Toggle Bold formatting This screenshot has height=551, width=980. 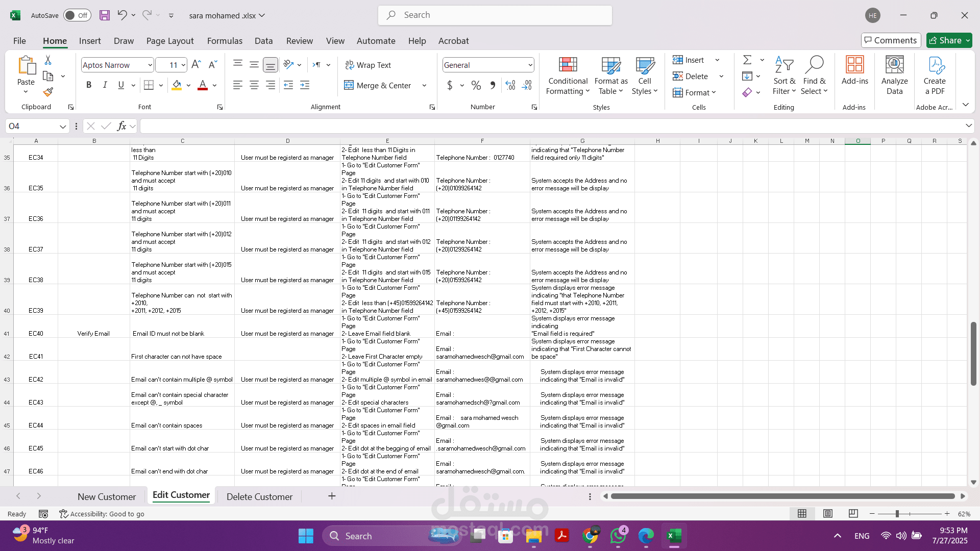coord(89,85)
